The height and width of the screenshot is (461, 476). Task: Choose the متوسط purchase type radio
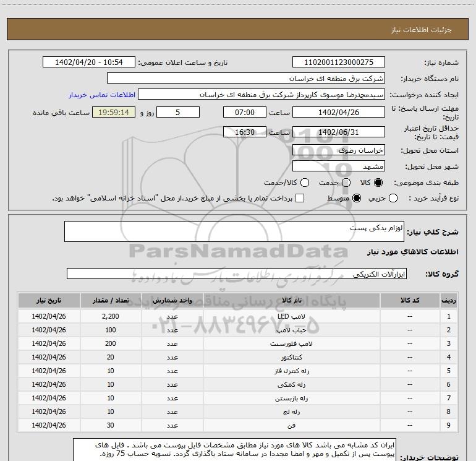coord(357,198)
